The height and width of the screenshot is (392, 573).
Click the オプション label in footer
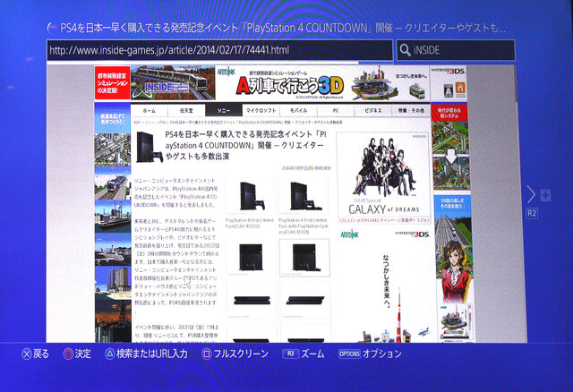pyautogui.click(x=382, y=354)
